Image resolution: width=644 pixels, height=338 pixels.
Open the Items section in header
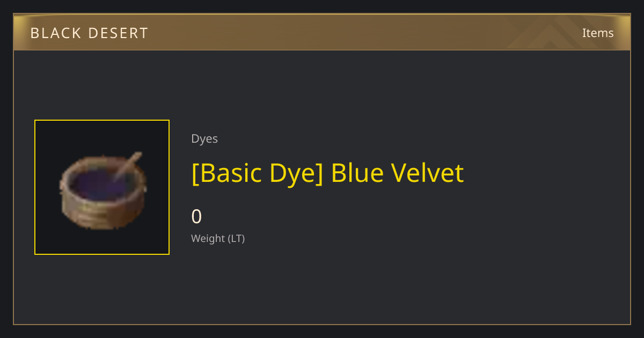598,33
